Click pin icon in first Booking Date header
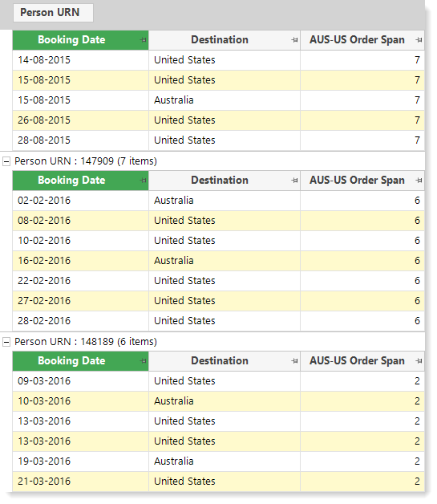Screen dimensions: 437x504 click(144, 40)
